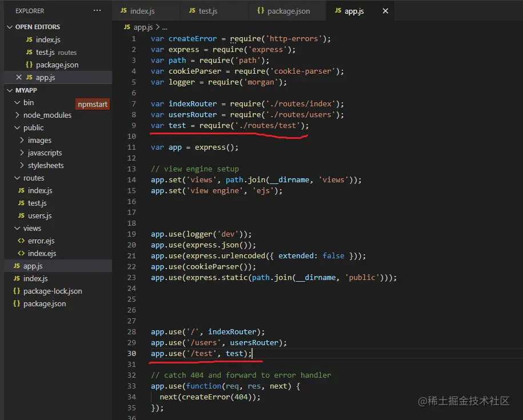
Task: Click the '/test' route string
Action: coord(201,353)
